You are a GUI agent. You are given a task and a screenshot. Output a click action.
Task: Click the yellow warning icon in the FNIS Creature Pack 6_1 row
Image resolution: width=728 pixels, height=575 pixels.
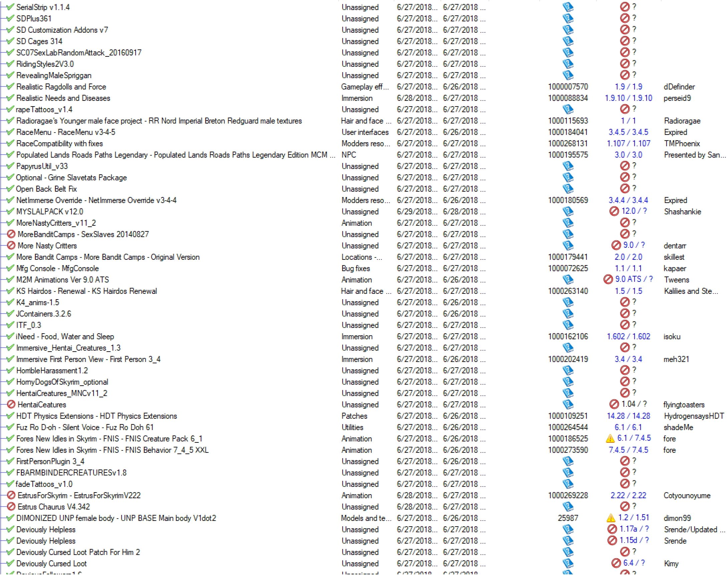tap(610, 438)
